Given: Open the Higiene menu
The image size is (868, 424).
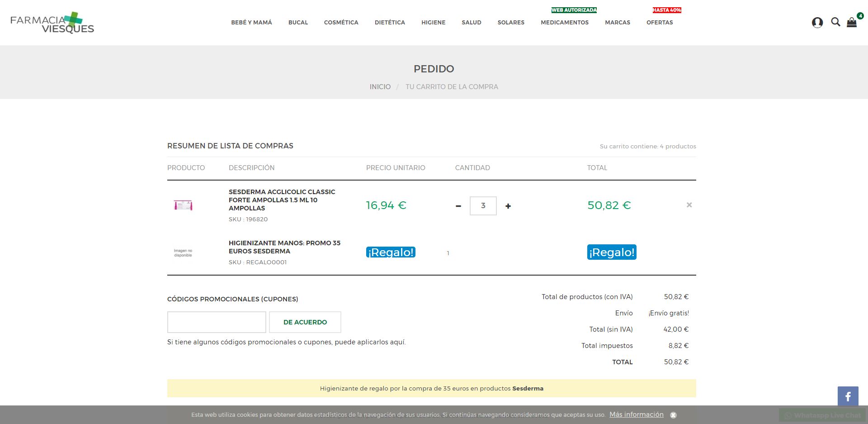Looking at the screenshot, I should tap(434, 23).
